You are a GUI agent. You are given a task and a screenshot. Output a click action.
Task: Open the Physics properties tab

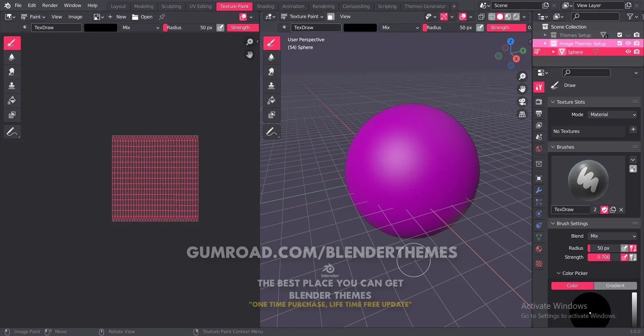click(539, 214)
